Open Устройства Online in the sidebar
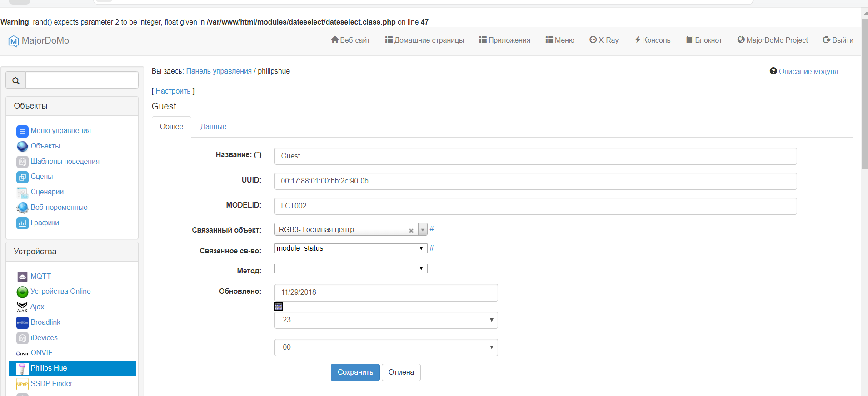The image size is (868, 396). (x=60, y=292)
